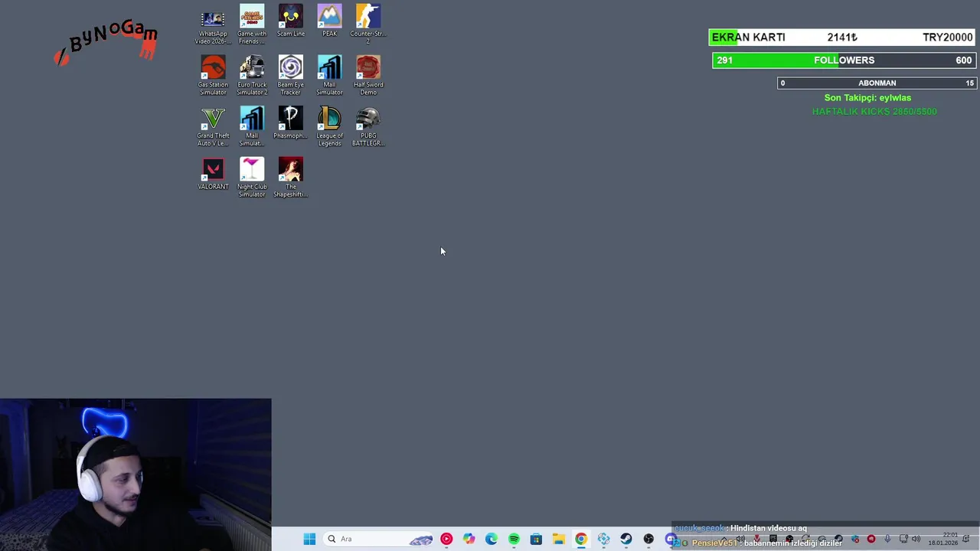Open Euro Truck Simulator 2 shortcut

click(x=252, y=75)
